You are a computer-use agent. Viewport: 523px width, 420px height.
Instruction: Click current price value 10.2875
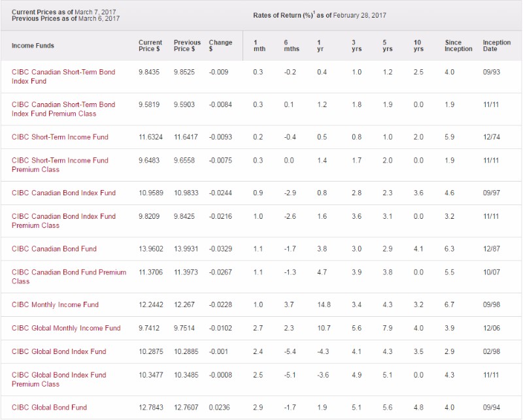click(x=151, y=351)
